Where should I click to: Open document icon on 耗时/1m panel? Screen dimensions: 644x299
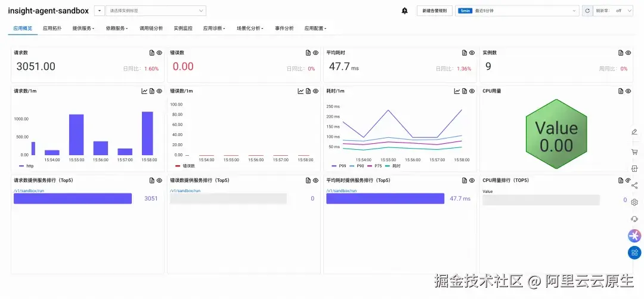coord(465,91)
